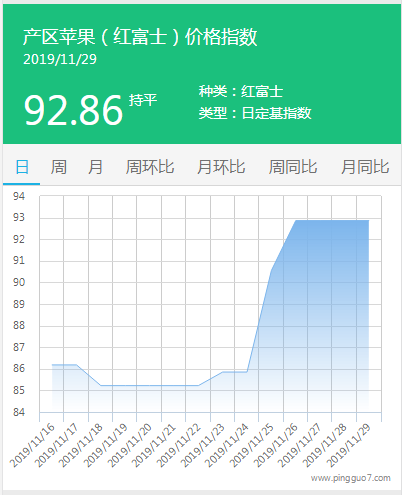Click the y-axis label 89
Screen dimensions: 402x495
(19, 304)
